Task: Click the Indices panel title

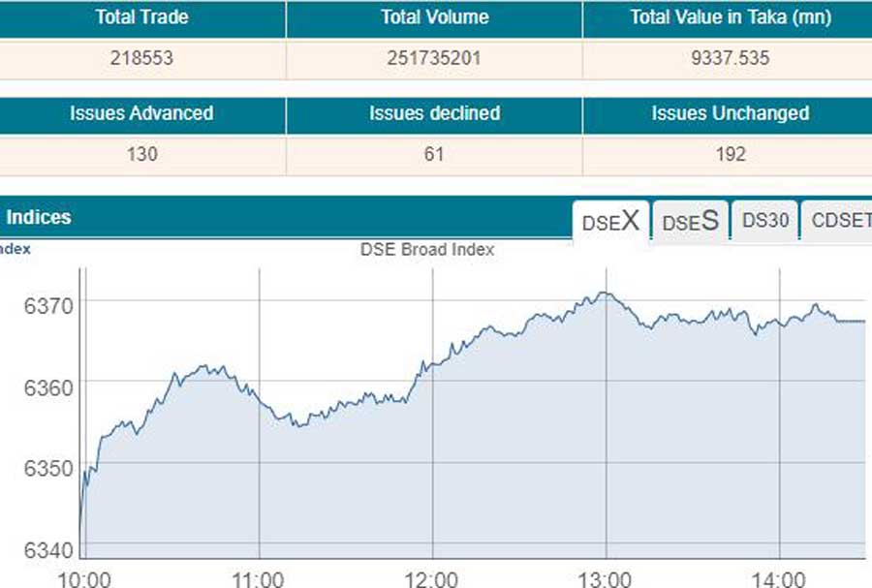Action: (39, 217)
